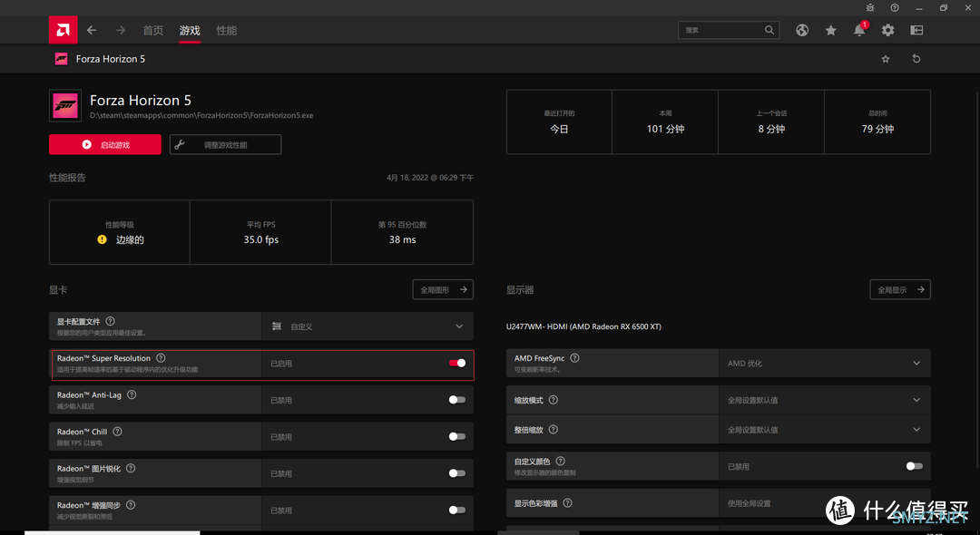Image resolution: width=980 pixels, height=535 pixels.
Task: Show help for Radeon Anti-Lag
Action: (x=132, y=394)
